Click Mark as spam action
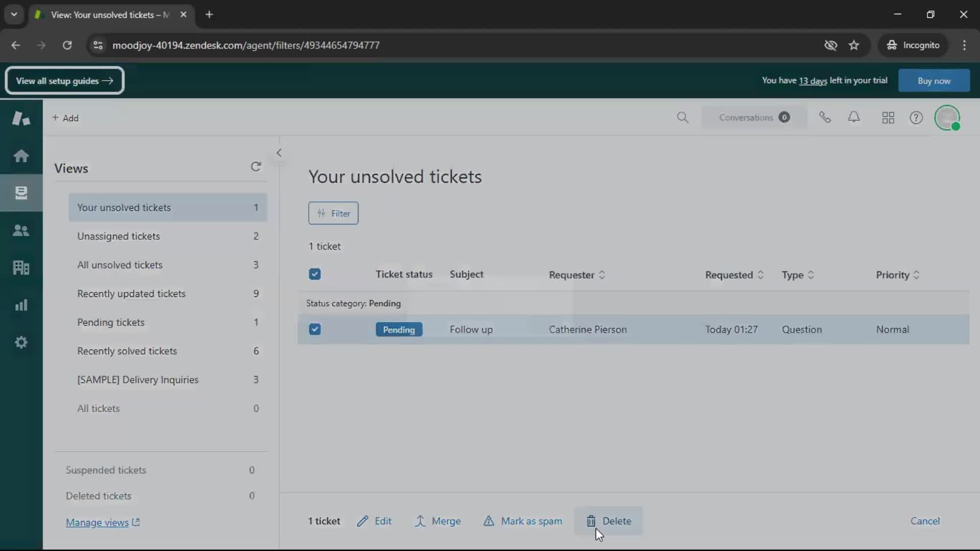The height and width of the screenshot is (551, 980). pos(523,521)
